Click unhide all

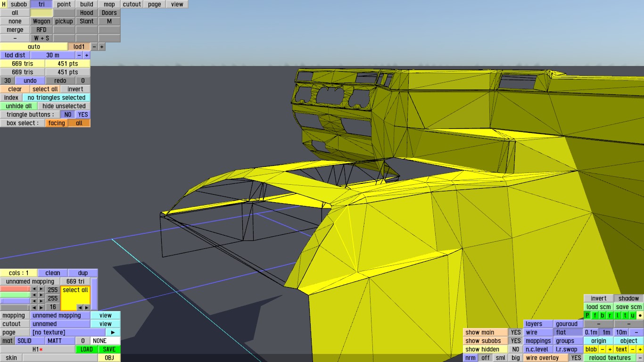(19, 106)
